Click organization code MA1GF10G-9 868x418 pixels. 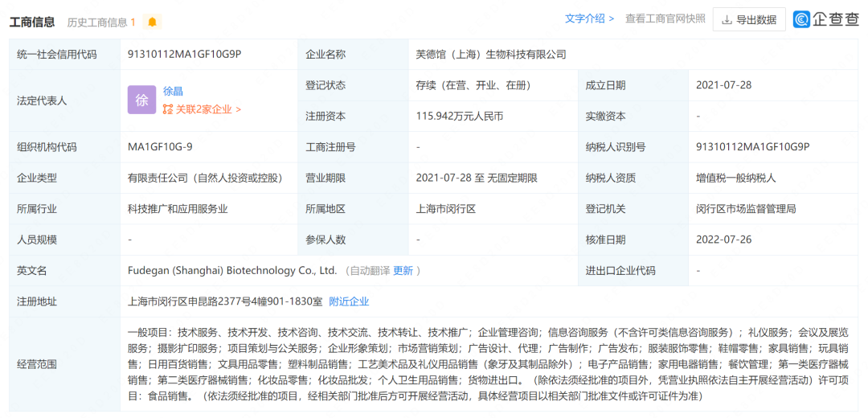coord(160,147)
